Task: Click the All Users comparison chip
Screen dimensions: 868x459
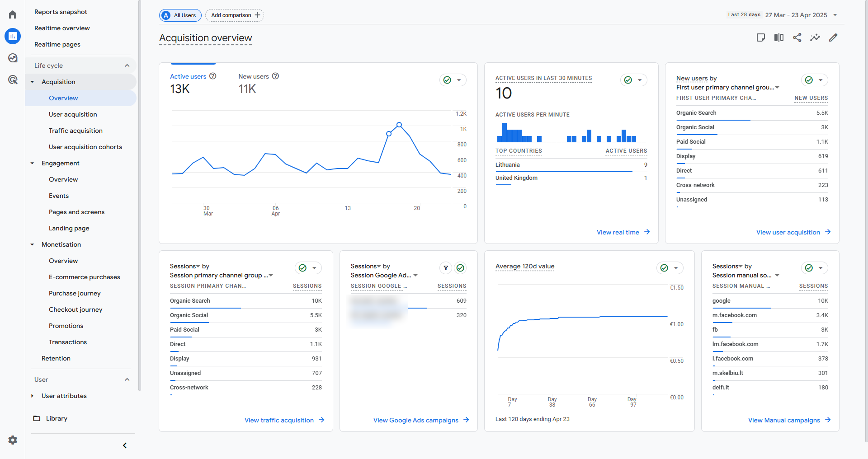Action: point(180,15)
